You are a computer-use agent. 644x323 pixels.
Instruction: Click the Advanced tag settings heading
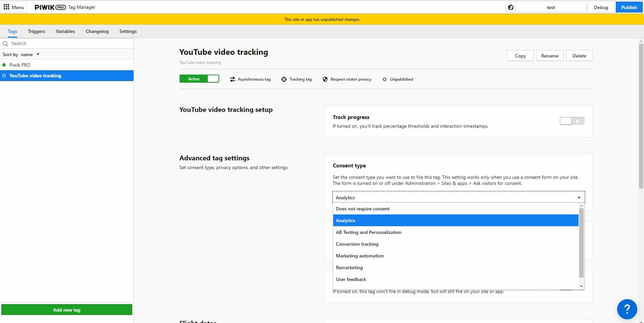click(x=214, y=158)
